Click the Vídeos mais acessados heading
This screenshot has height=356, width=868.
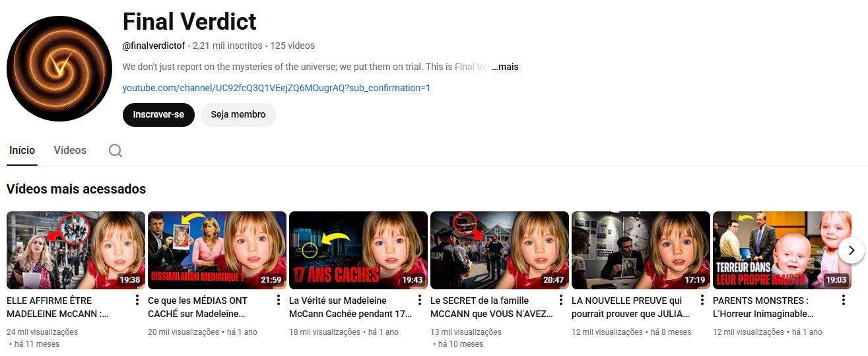(76, 189)
